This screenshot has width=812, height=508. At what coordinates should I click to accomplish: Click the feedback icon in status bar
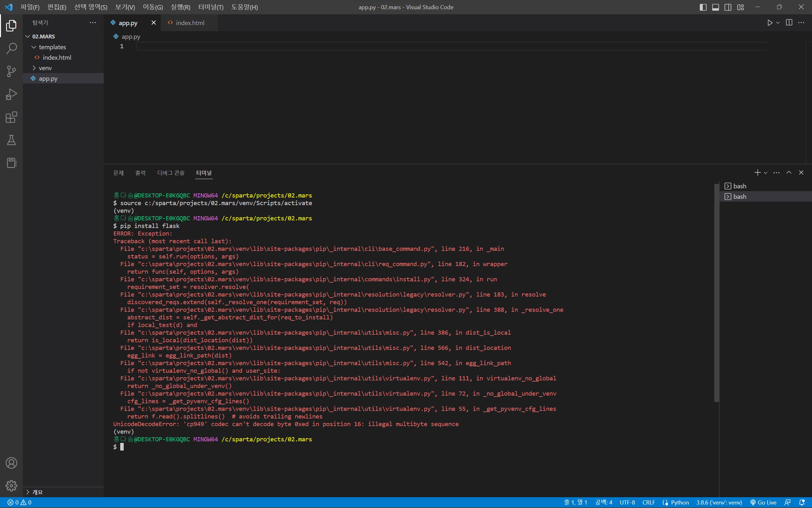788,503
